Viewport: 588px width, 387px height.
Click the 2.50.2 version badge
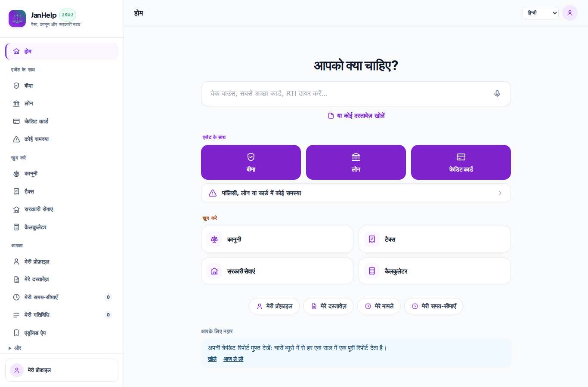(x=68, y=15)
